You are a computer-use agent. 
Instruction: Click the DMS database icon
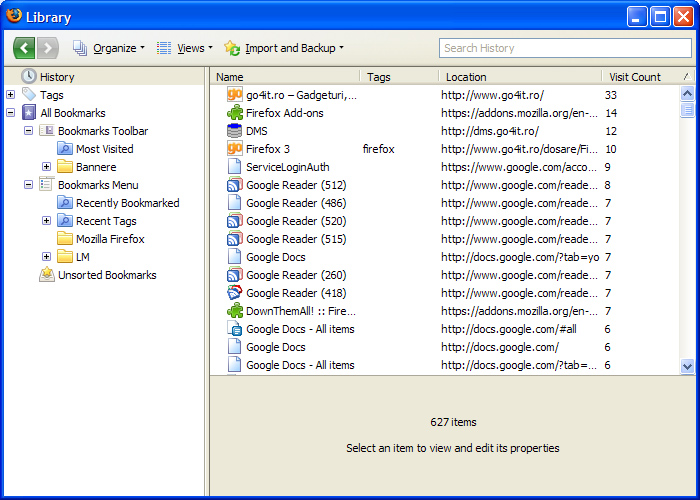click(235, 130)
